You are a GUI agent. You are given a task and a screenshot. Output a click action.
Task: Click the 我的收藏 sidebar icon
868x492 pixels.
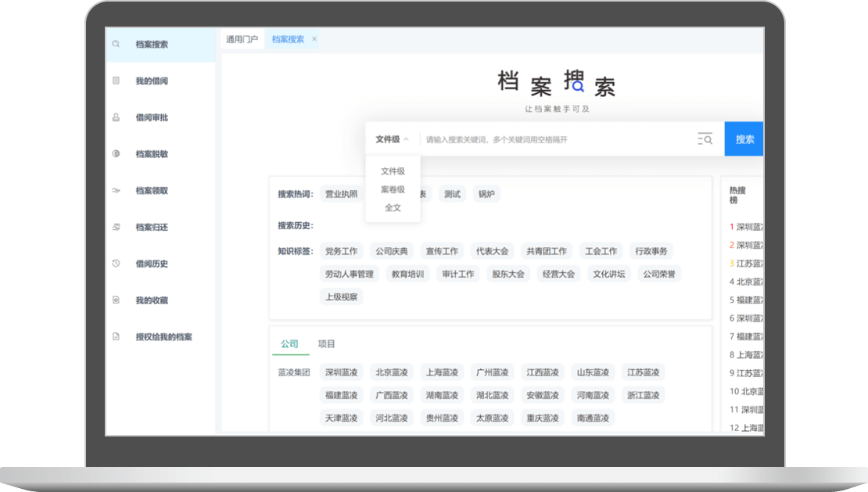click(x=116, y=300)
